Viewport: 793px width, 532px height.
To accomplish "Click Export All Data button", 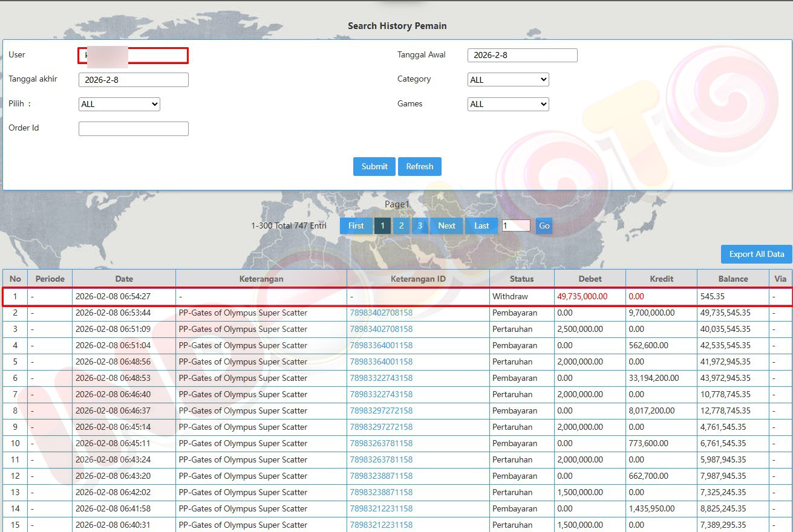I will (756, 255).
